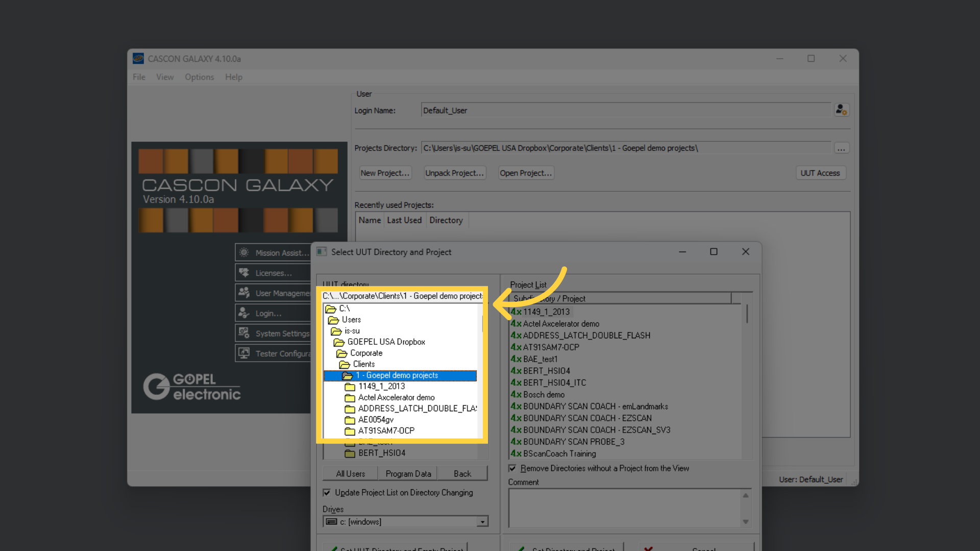Viewport: 980px width, 551px height.
Task: Click the user icon beside Login Name
Action: coord(841,110)
